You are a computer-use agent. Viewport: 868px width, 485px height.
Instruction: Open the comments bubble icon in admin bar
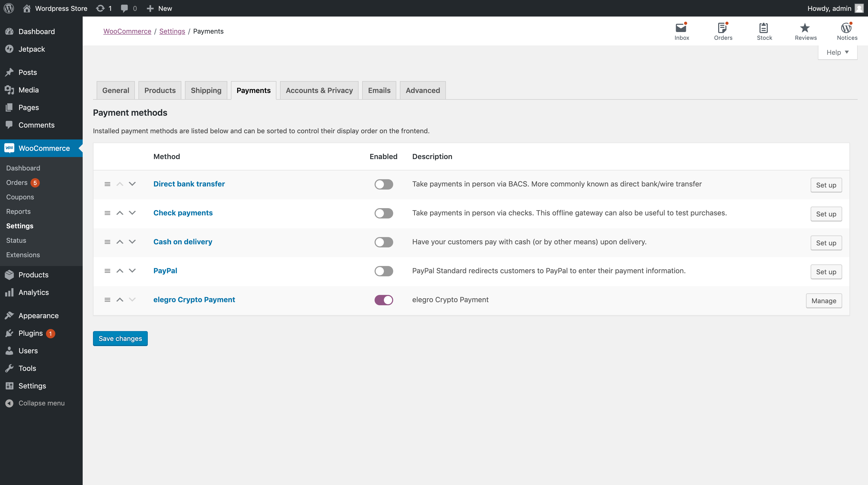[x=124, y=8]
